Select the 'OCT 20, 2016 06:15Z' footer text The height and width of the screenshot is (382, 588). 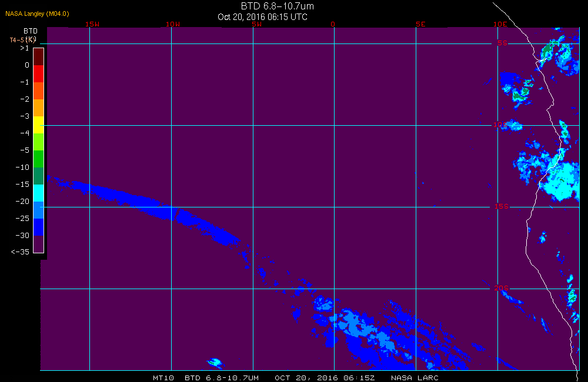tap(325, 378)
